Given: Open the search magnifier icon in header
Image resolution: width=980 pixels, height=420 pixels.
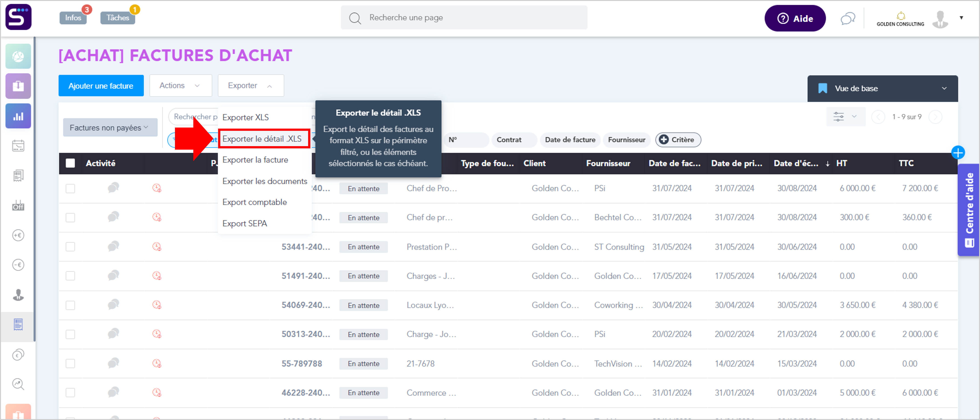Looking at the screenshot, I should click(x=355, y=18).
